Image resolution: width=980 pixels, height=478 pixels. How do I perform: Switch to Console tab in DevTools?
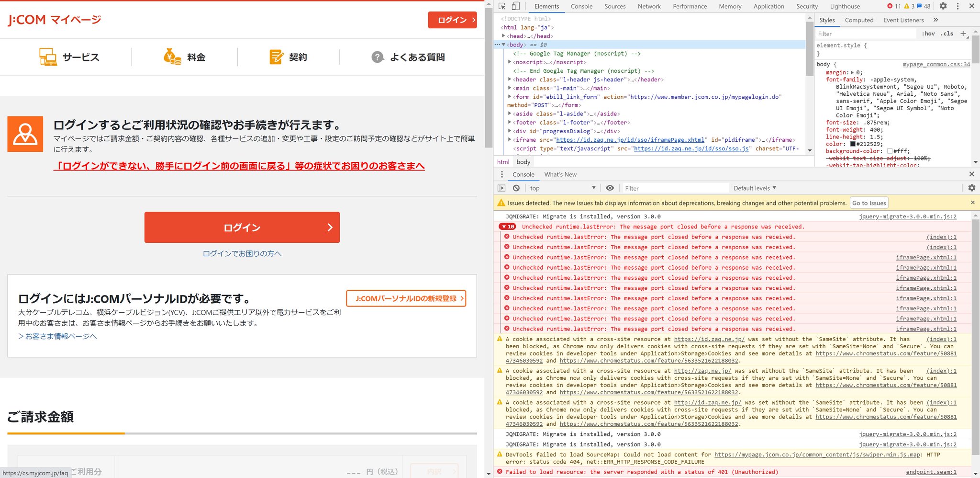581,6
